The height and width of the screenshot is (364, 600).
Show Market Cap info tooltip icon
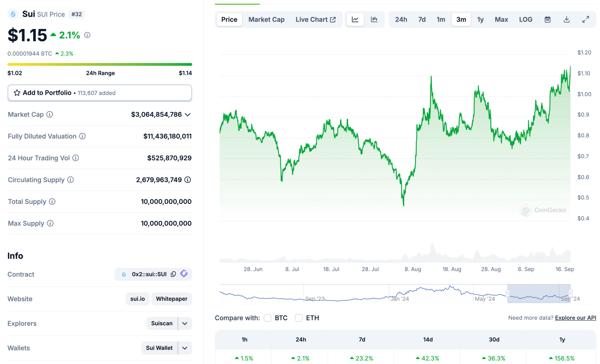point(50,115)
